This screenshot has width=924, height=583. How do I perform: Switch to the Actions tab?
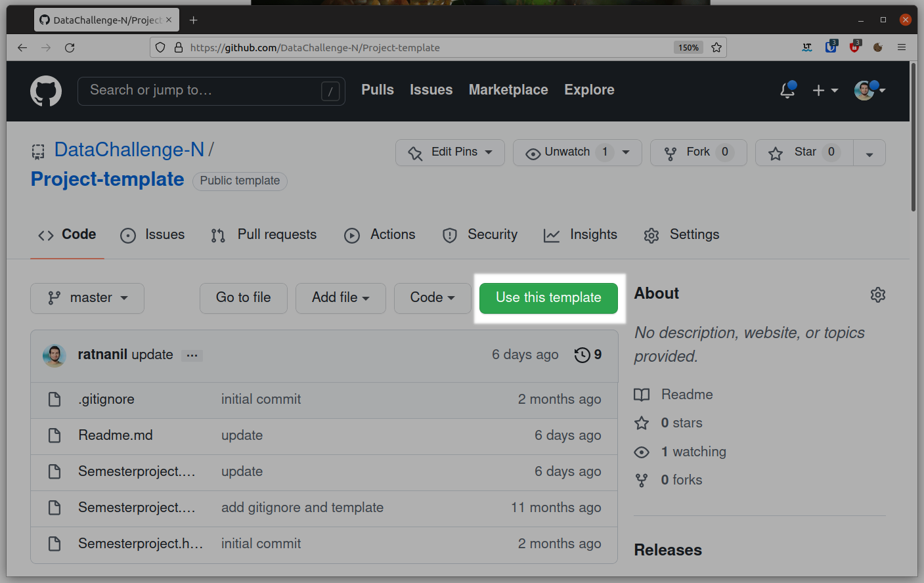[392, 234]
